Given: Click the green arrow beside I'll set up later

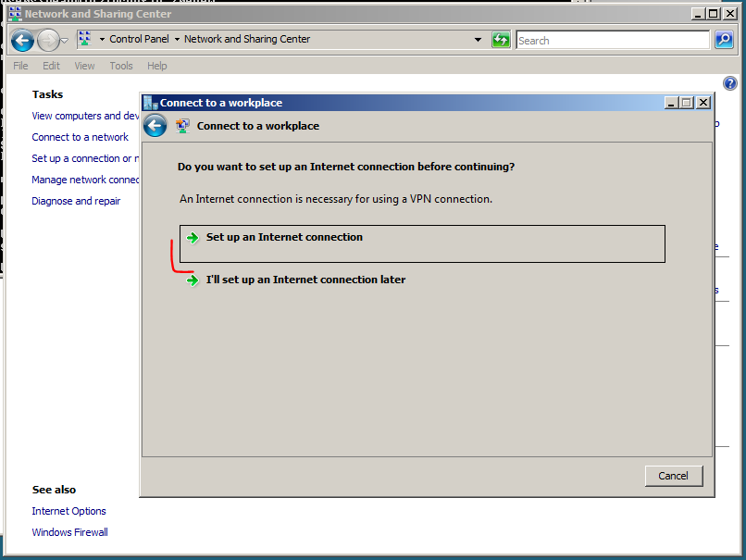Looking at the screenshot, I should pyautogui.click(x=193, y=280).
